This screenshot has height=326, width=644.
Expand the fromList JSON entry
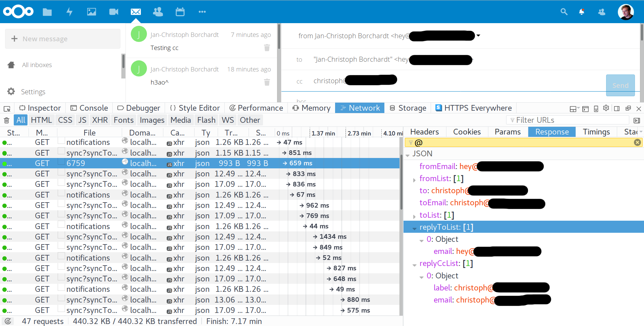(x=415, y=179)
